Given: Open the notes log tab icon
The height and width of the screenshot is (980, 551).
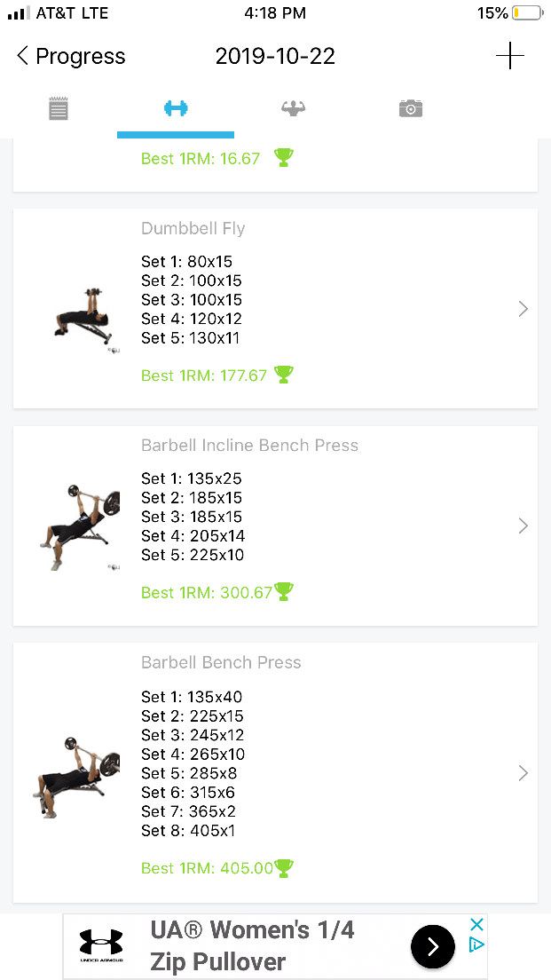Looking at the screenshot, I should click(59, 109).
